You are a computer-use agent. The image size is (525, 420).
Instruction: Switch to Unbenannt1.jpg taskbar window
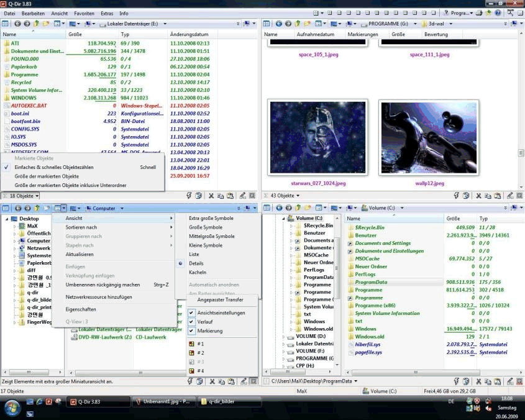tap(163, 401)
